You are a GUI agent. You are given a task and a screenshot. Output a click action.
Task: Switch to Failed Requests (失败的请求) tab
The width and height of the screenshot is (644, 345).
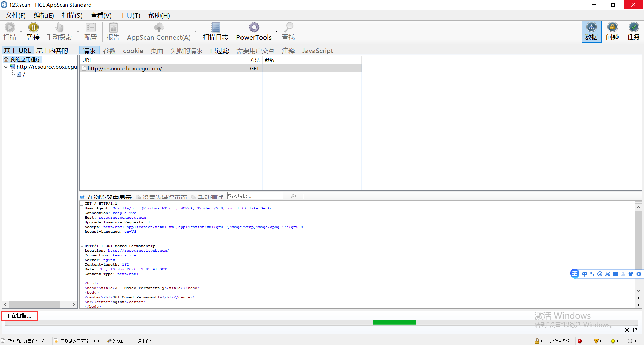click(x=186, y=50)
